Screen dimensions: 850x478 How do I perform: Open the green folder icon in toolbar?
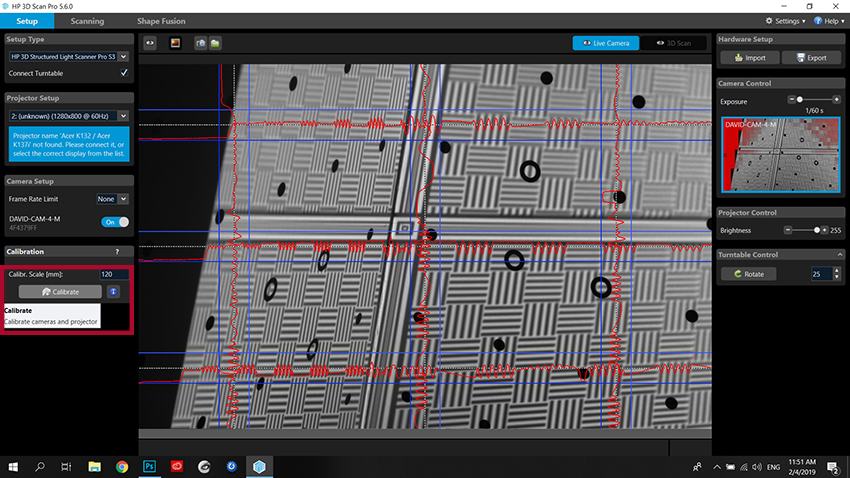pos(215,43)
